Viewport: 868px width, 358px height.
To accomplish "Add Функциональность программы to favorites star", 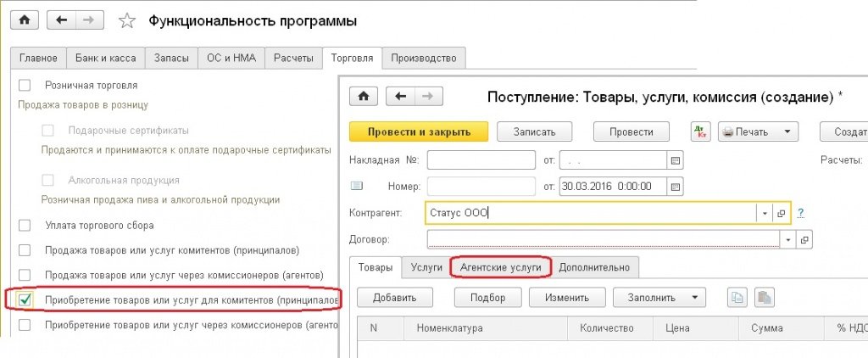I will (x=127, y=20).
